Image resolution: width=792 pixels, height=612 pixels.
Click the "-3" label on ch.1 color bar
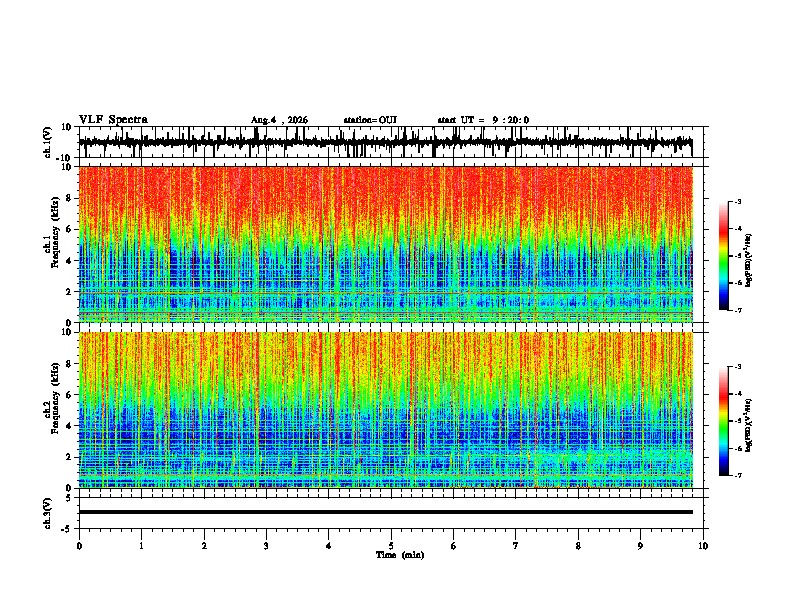(738, 202)
